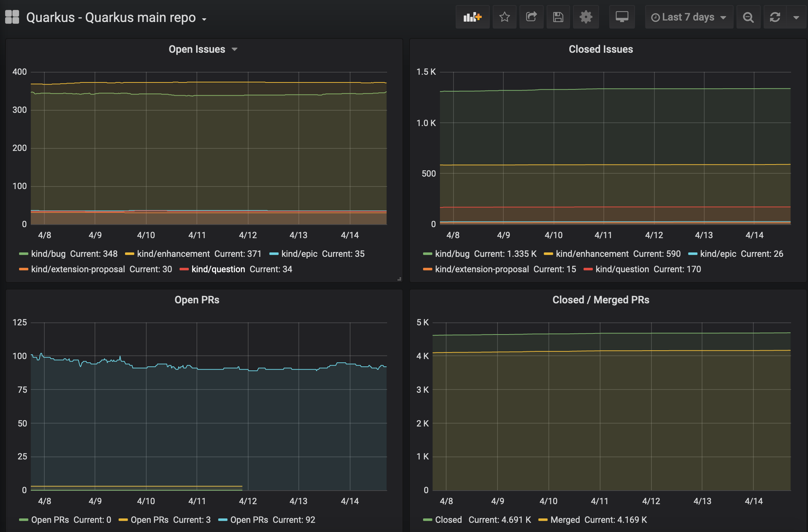808x532 pixels.
Task: Click the Closed / Merged PRs panel title
Action: pyautogui.click(x=601, y=300)
